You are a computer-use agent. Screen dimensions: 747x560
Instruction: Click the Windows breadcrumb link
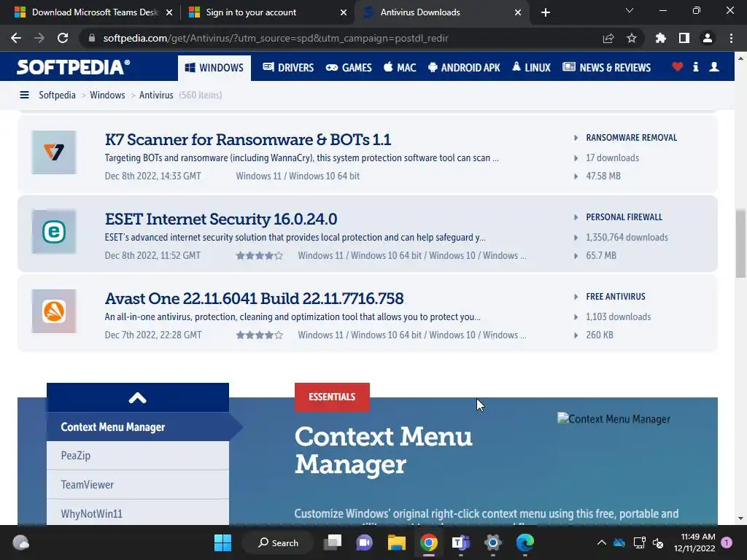(x=107, y=95)
